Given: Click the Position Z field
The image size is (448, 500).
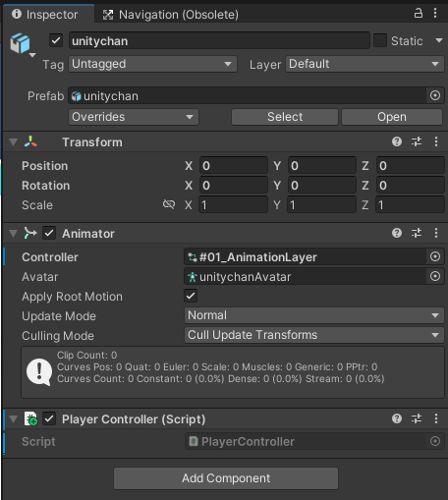Looking at the screenshot, I should 411,165.
